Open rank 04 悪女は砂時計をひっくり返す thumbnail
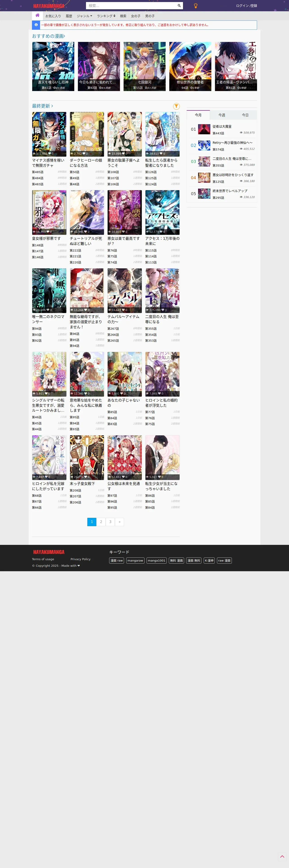Image resolution: width=289 pixels, height=868 pixels. coord(204,178)
